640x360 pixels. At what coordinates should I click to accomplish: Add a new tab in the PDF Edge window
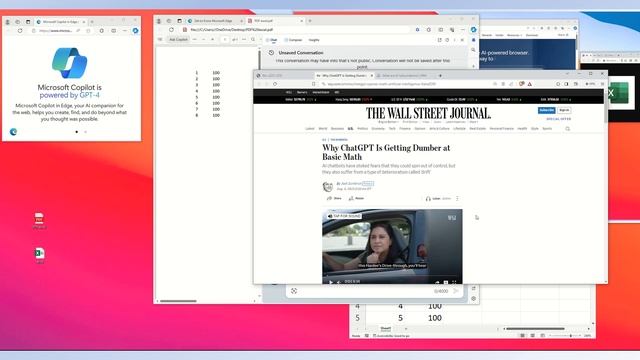point(310,20)
